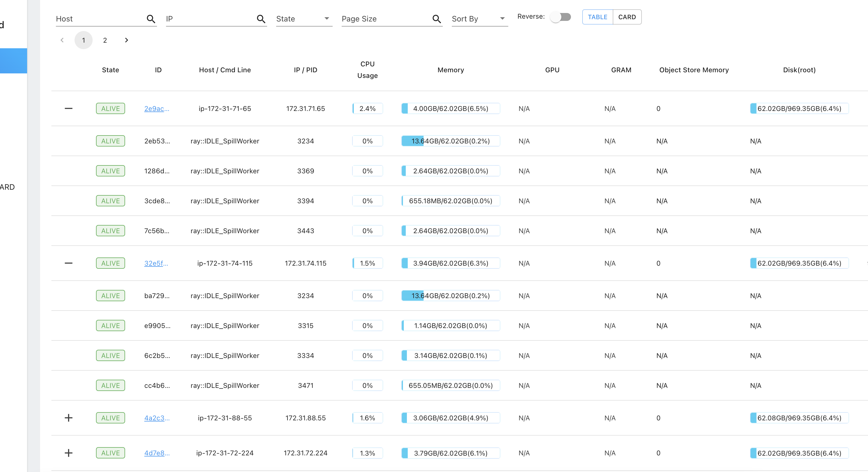
Task: Select page 1 in pagination
Action: (83, 40)
